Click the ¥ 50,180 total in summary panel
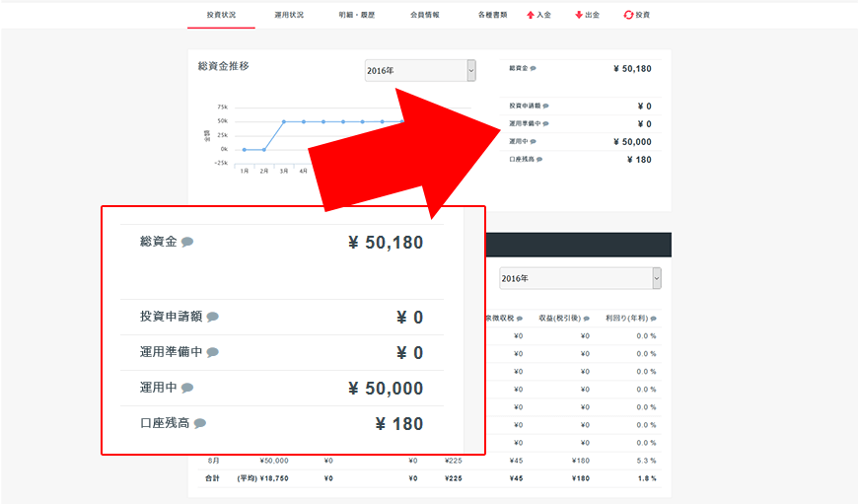 point(632,69)
